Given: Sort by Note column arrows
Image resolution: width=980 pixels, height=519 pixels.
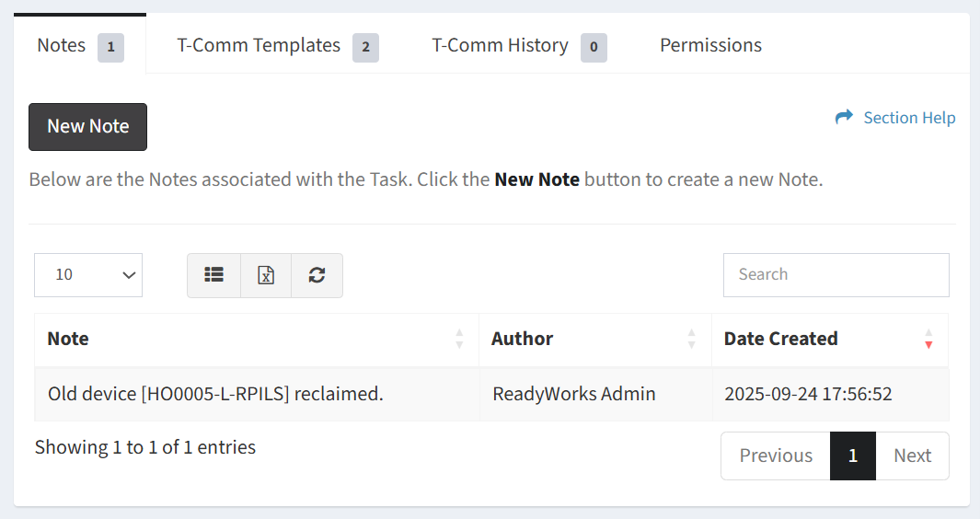Looking at the screenshot, I should coord(459,339).
